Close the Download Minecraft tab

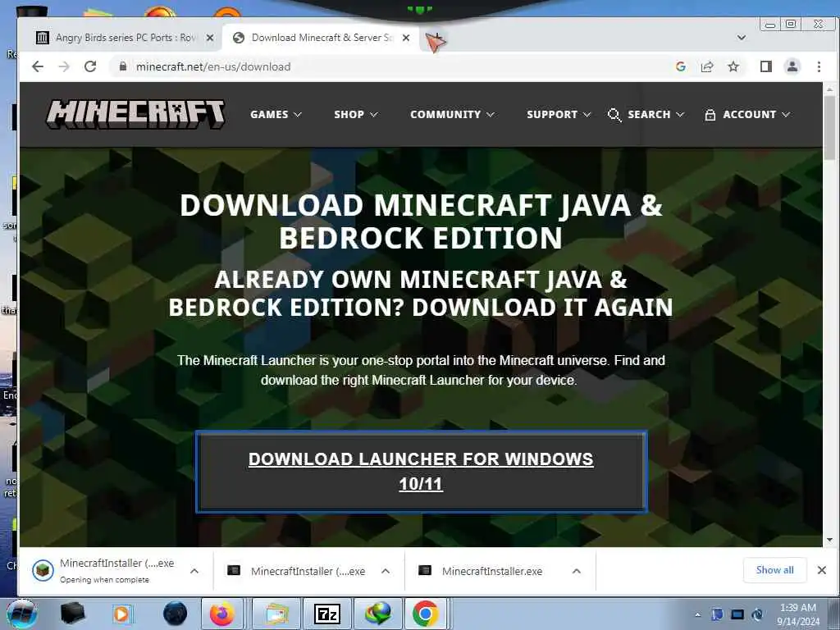406,38
